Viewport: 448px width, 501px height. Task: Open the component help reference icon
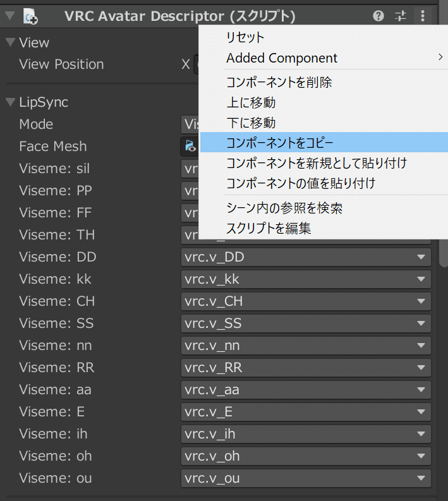click(x=378, y=16)
